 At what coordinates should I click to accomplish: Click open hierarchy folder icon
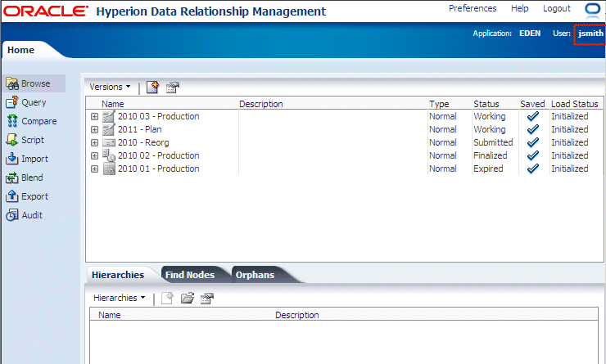point(188,298)
